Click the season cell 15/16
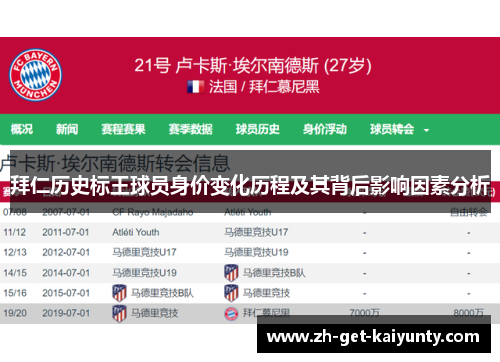The image size is (500, 362). [x=15, y=293]
